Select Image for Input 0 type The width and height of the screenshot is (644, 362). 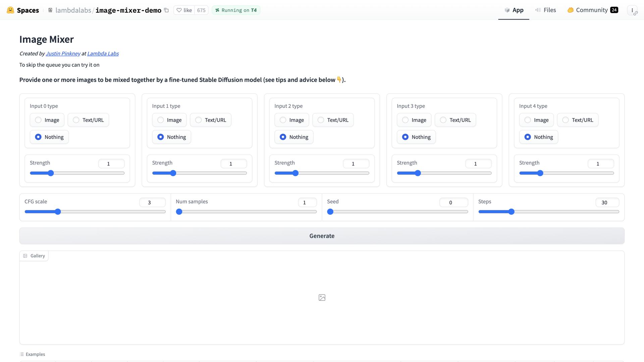point(38,120)
